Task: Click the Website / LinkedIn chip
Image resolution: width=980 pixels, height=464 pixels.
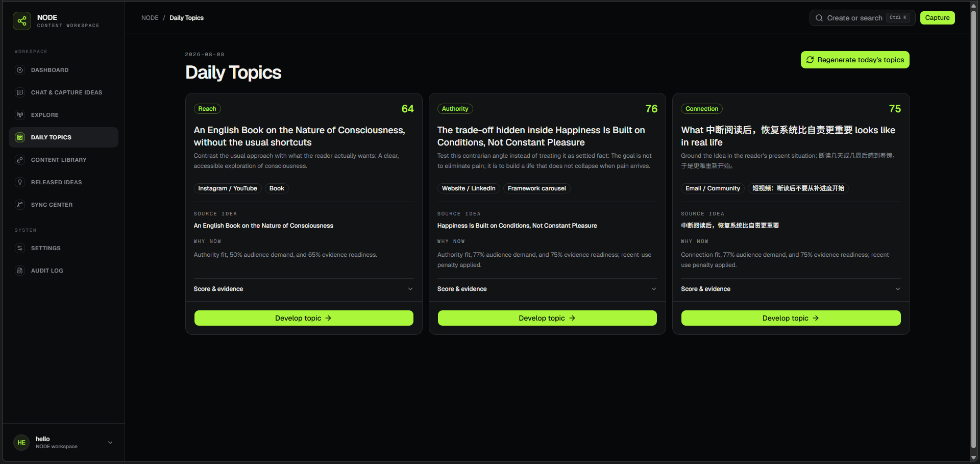Action: click(469, 188)
